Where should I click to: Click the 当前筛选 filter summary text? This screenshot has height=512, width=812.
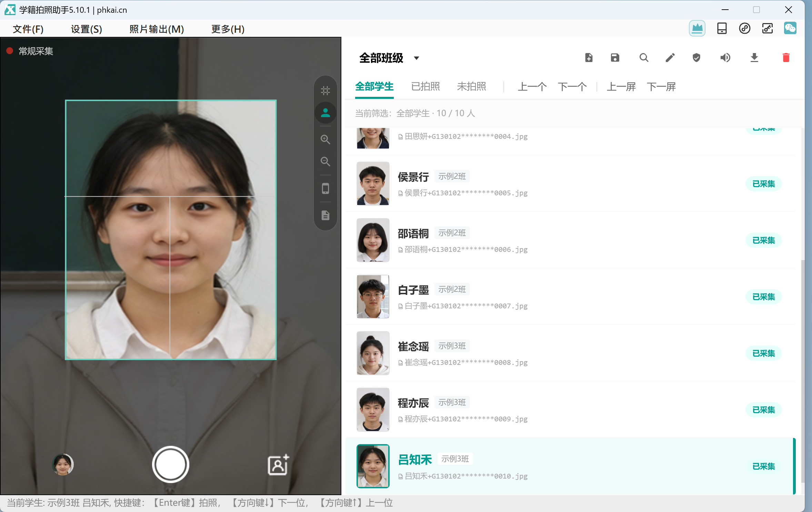click(415, 113)
